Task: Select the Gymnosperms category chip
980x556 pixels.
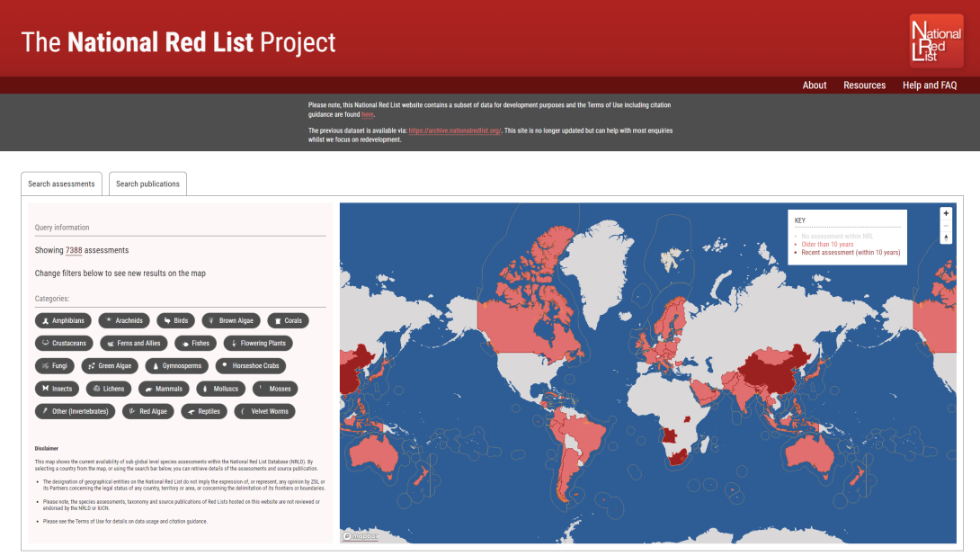Action: tap(177, 366)
